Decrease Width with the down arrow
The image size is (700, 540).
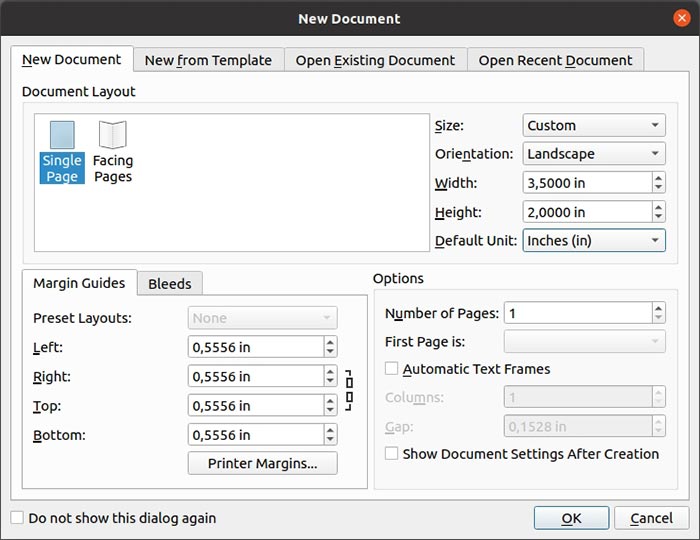[658, 187]
